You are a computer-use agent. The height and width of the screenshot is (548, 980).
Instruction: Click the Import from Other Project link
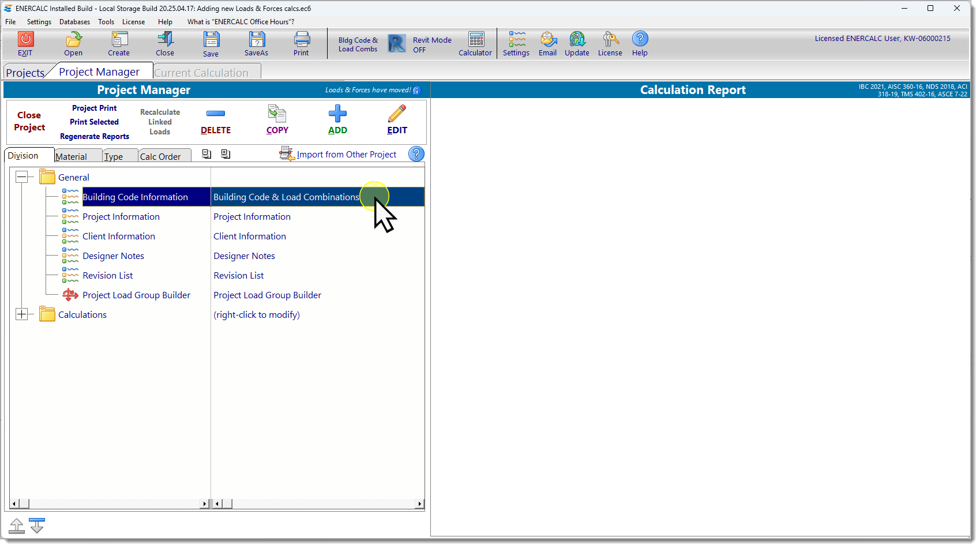(347, 155)
